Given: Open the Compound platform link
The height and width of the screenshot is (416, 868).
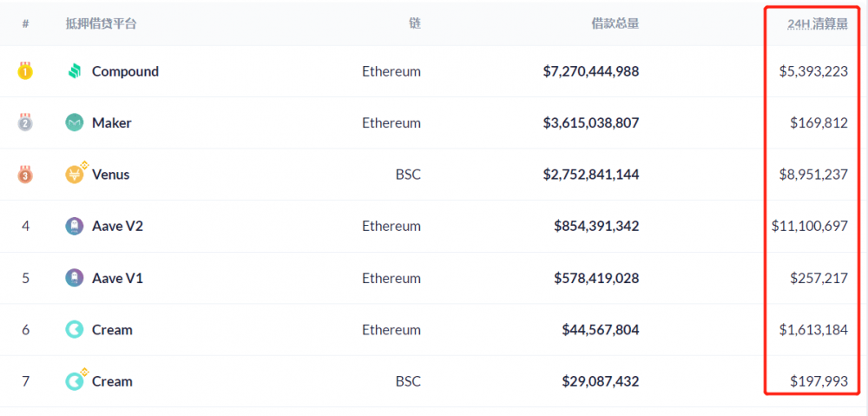Looking at the screenshot, I should point(125,71).
